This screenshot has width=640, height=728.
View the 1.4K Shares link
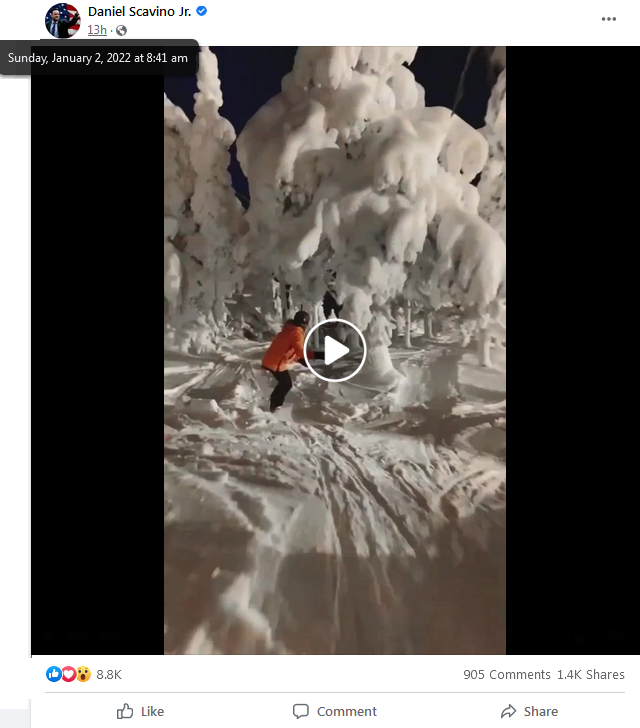point(591,674)
